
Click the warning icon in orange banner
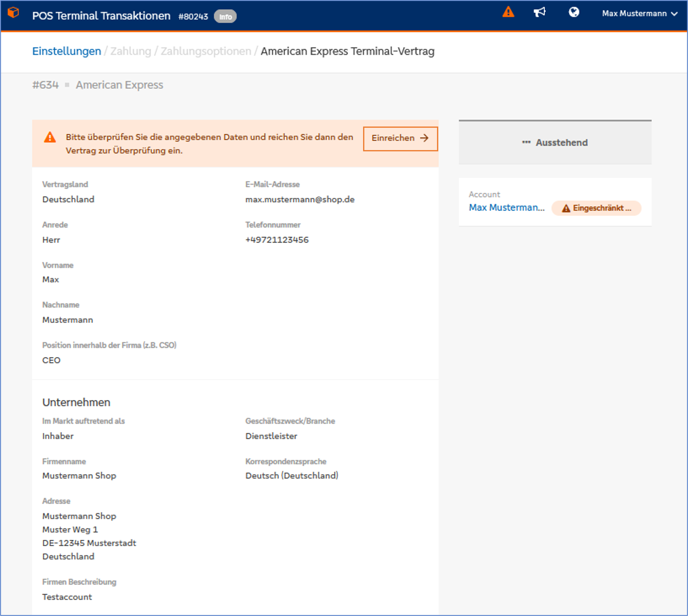click(x=50, y=137)
